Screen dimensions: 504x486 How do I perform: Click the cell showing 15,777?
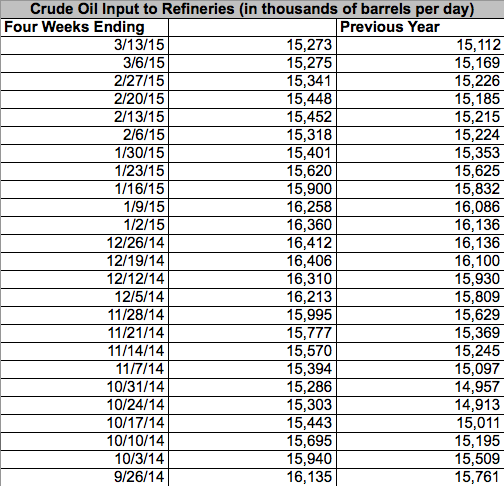253,333
